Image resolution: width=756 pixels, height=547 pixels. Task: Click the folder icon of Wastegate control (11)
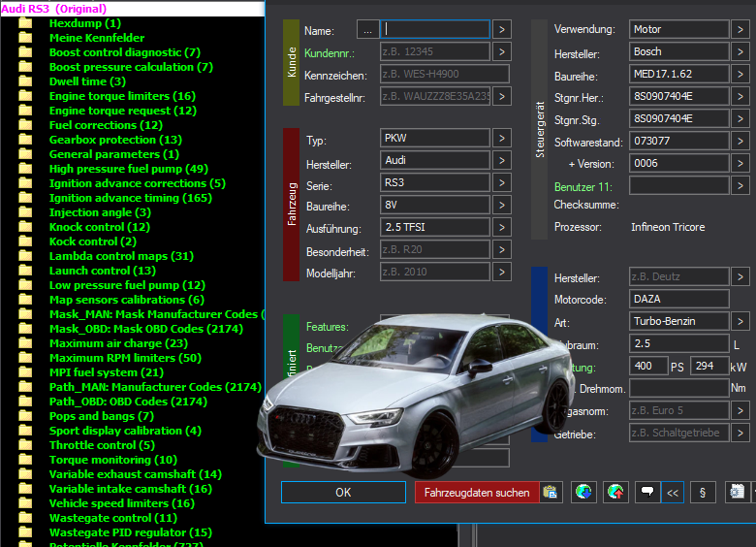pos(25,518)
